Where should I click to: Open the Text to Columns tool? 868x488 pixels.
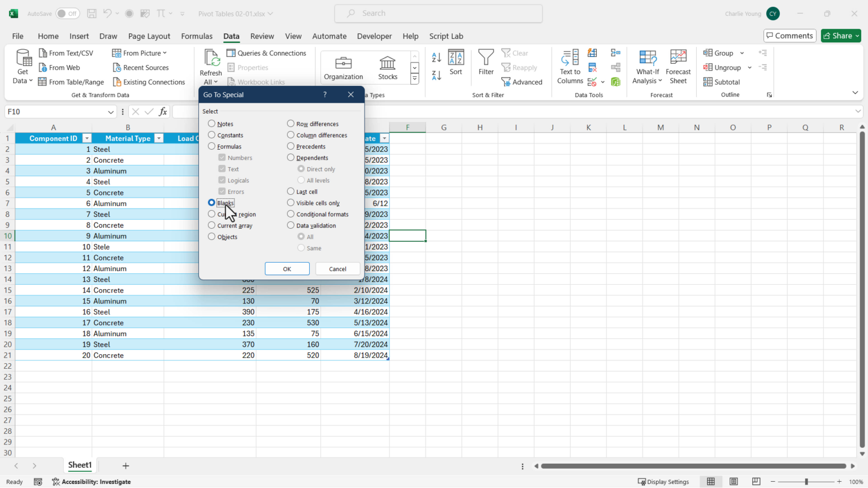[570, 67]
